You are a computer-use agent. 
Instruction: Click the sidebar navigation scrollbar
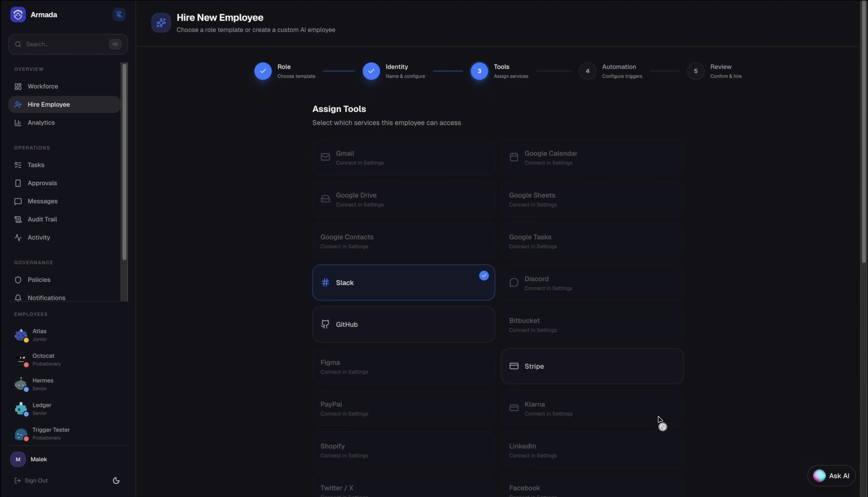124,162
